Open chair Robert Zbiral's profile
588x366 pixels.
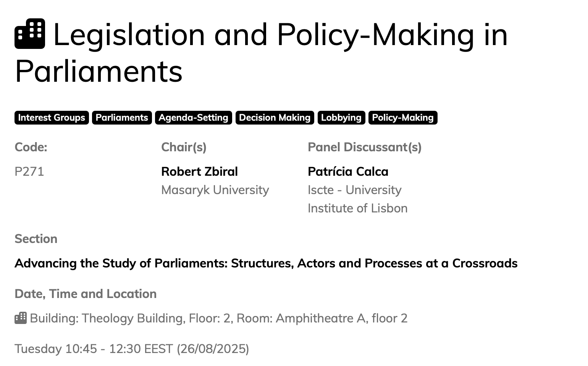point(199,172)
